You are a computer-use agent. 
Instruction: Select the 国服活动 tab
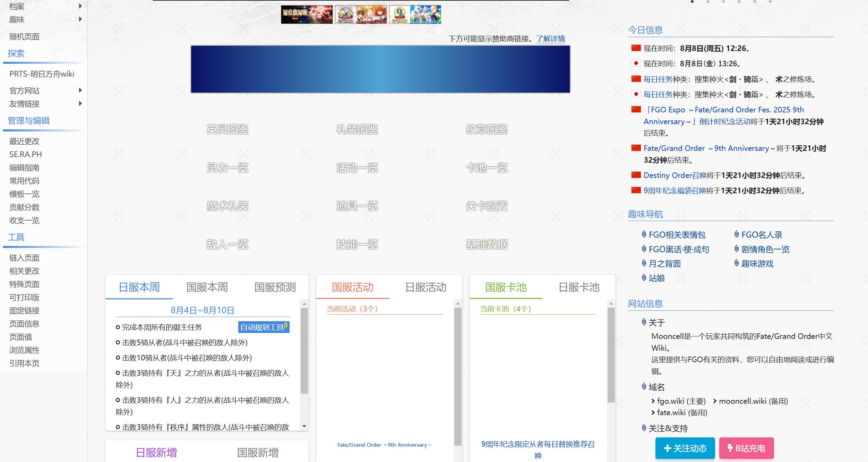point(353,287)
